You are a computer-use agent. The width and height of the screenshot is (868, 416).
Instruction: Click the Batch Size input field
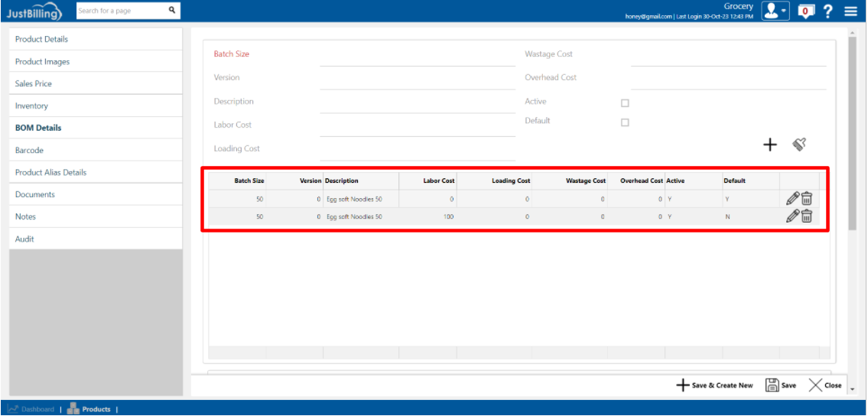pos(417,56)
